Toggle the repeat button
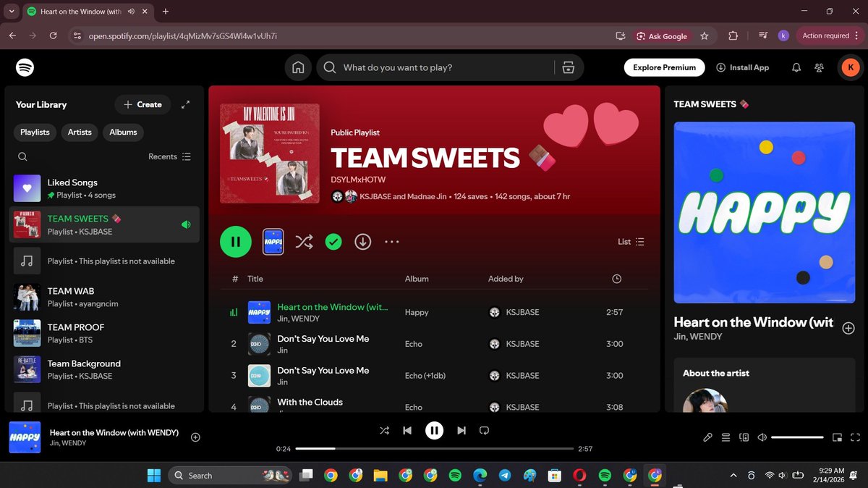This screenshot has width=868, height=488. [485, 430]
